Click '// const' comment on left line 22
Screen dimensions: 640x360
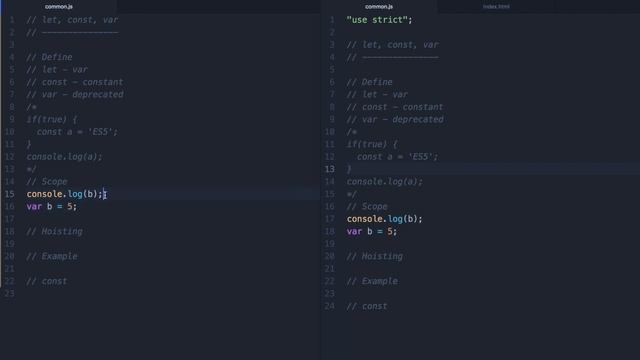pyautogui.click(x=47, y=281)
